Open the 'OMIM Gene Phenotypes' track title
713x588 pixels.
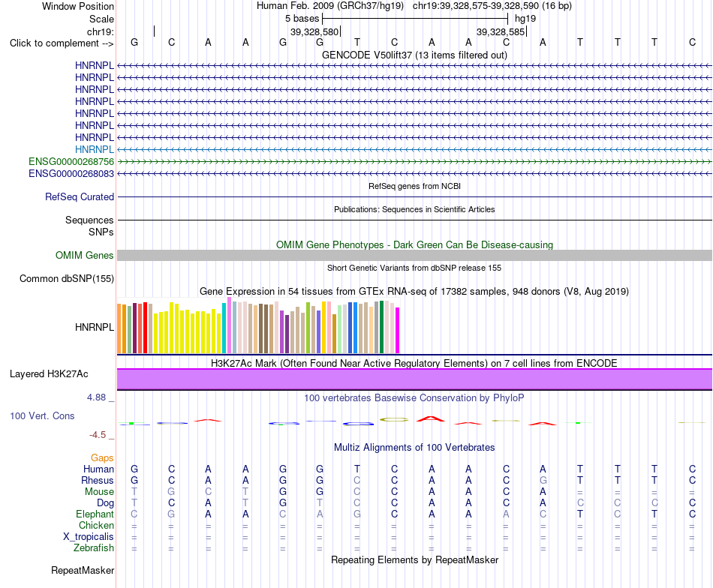coord(414,245)
